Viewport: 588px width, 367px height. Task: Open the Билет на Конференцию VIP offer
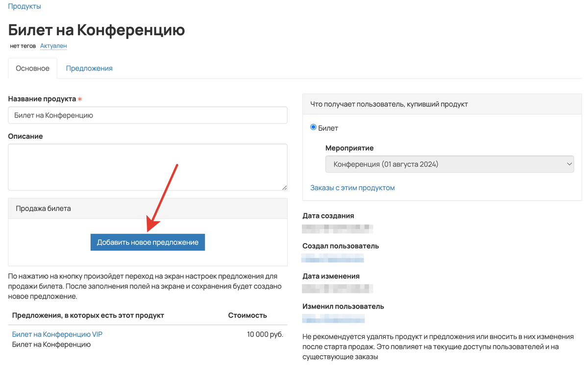tap(57, 334)
